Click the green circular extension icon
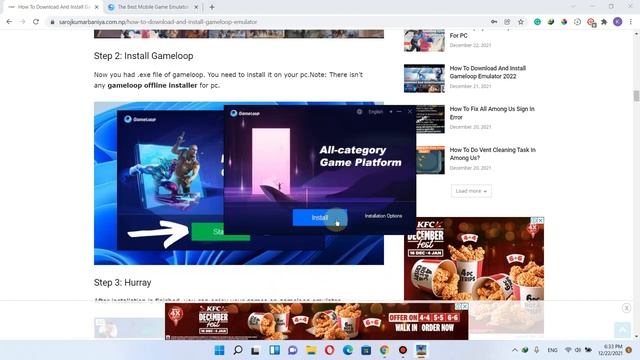640x360 pixels. 537,22
